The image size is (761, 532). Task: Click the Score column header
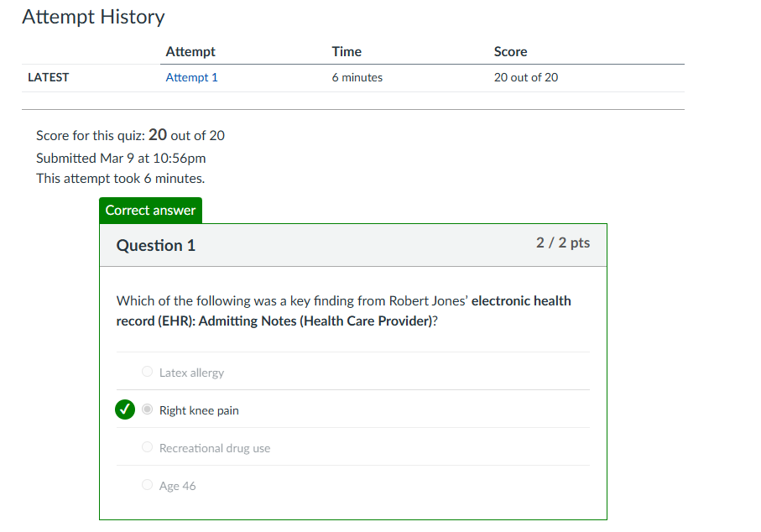[x=510, y=51]
